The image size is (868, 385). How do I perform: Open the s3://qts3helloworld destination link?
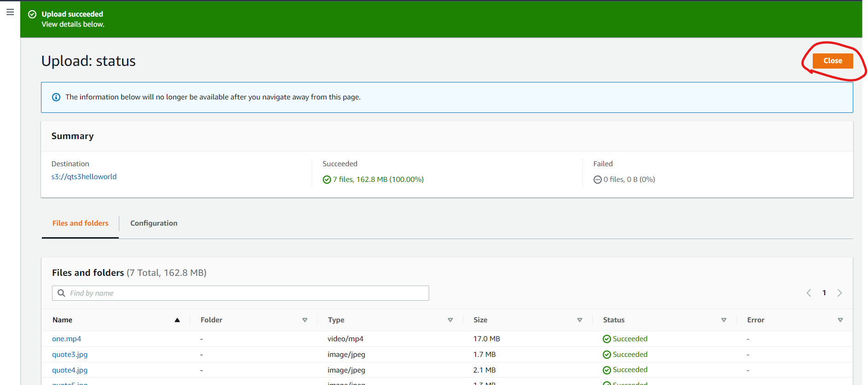[84, 177]
